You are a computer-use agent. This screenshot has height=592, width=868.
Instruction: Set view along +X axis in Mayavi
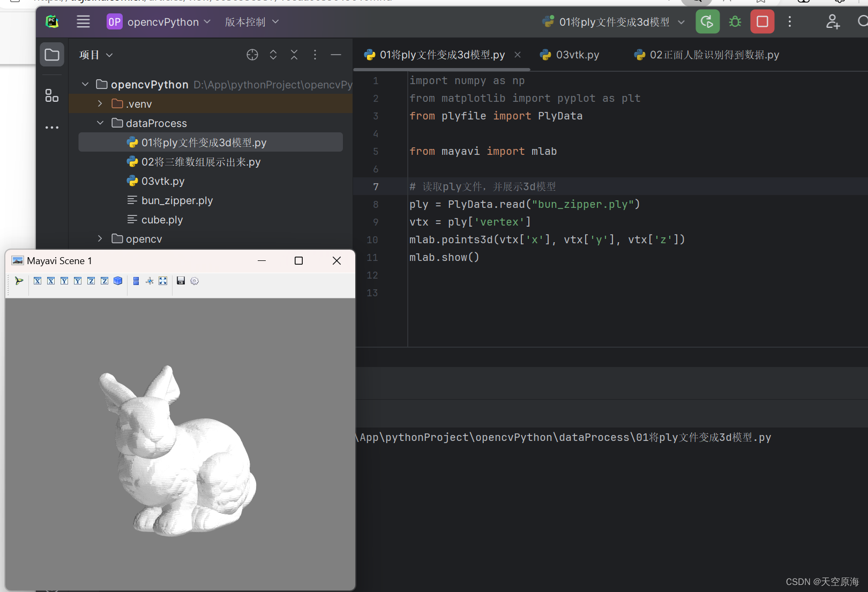click(x=38, y=281)
